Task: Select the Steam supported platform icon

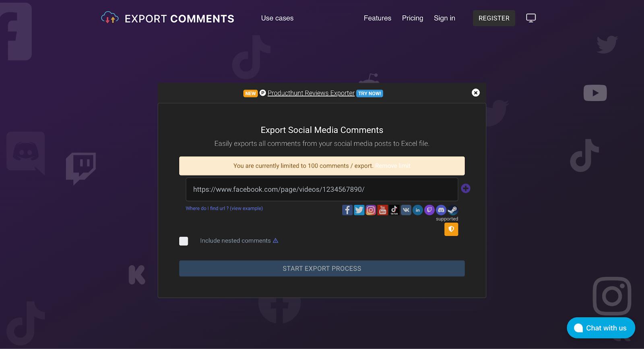Action: pyautogui.click(x=452, y=210)
